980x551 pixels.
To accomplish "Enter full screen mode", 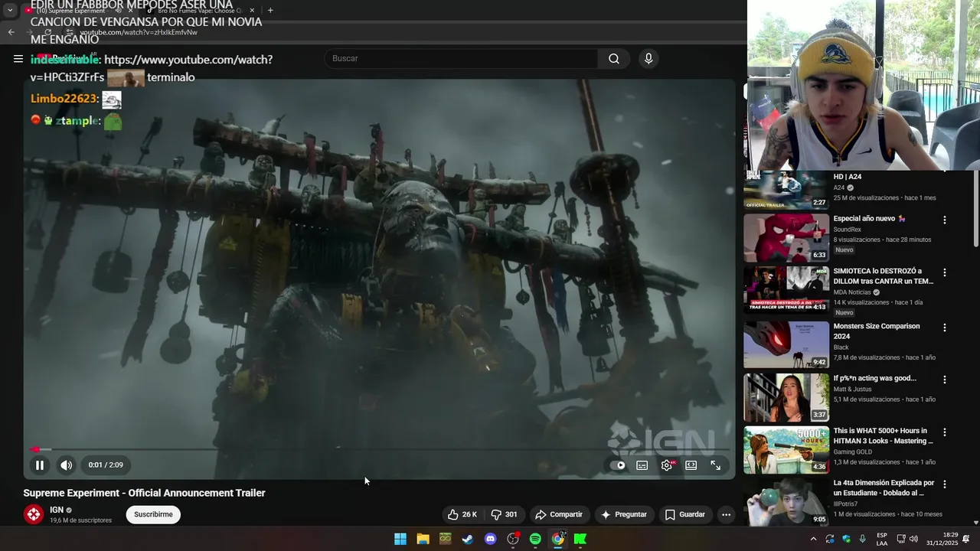I will [716, 465].
